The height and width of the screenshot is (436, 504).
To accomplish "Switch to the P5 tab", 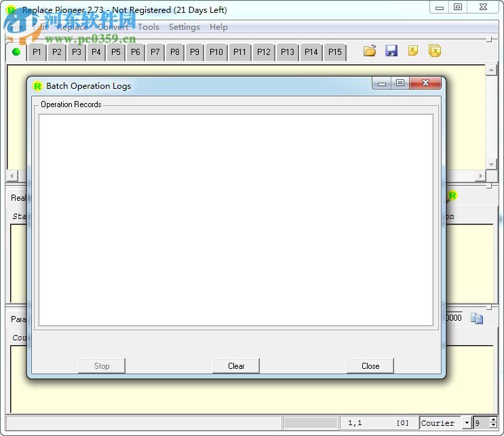I will pos(116,52).
